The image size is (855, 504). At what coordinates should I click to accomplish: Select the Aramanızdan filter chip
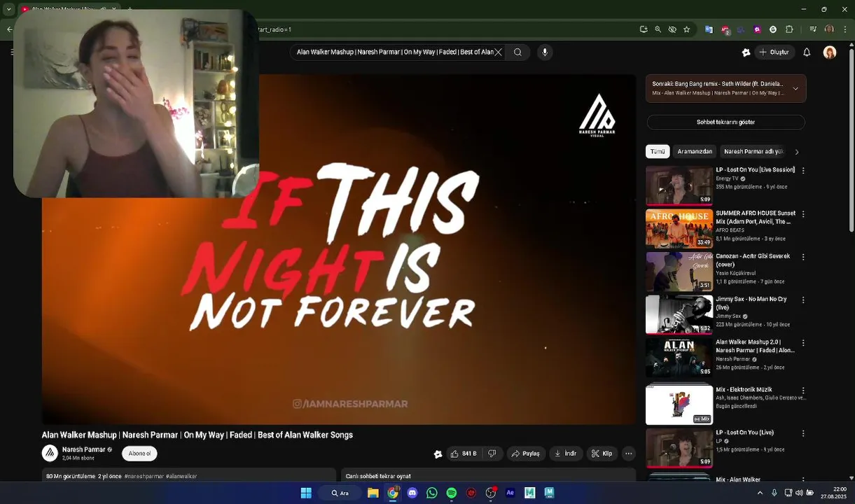coord(695,151)
